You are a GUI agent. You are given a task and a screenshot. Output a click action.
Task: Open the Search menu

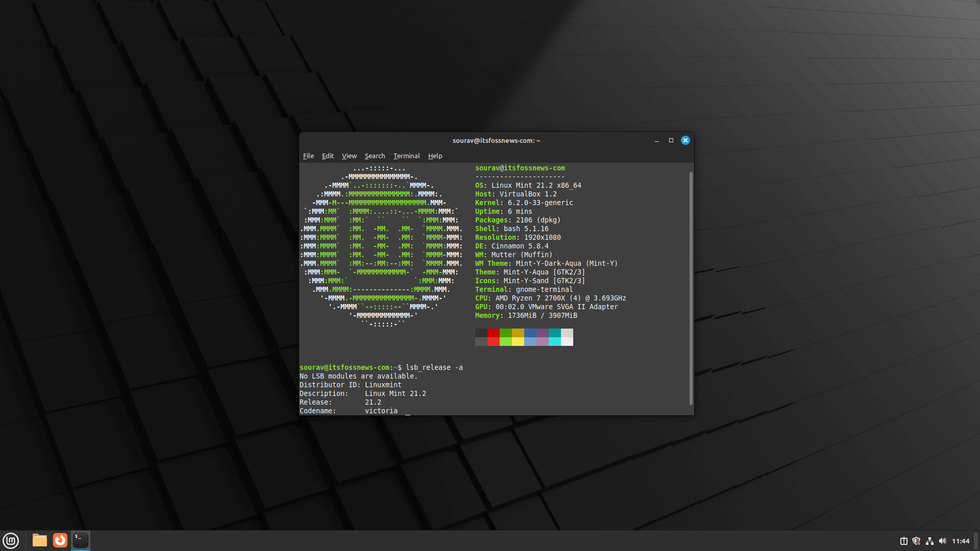375,156
